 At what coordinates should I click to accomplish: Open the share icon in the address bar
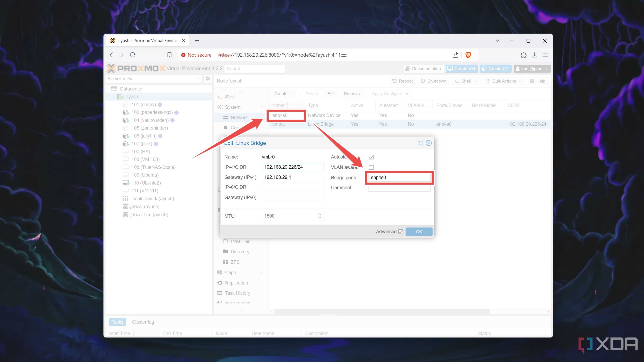[455, 55]
